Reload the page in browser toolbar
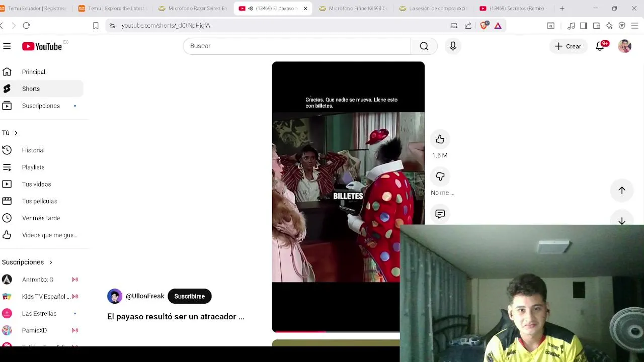The width and height of the screenshot is (644, 362). [x=27, y=26]
